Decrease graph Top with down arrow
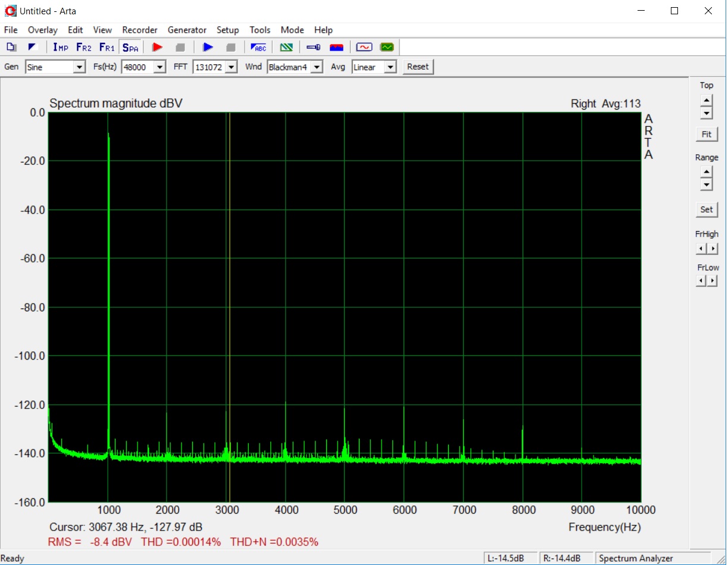The width and height of the screenshot is (728, 565). coord(707,113)
